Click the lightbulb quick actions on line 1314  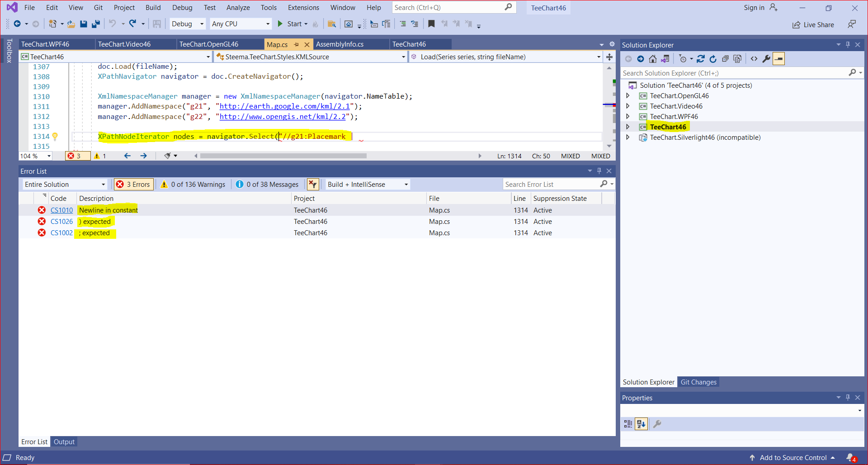coord(55,136)
